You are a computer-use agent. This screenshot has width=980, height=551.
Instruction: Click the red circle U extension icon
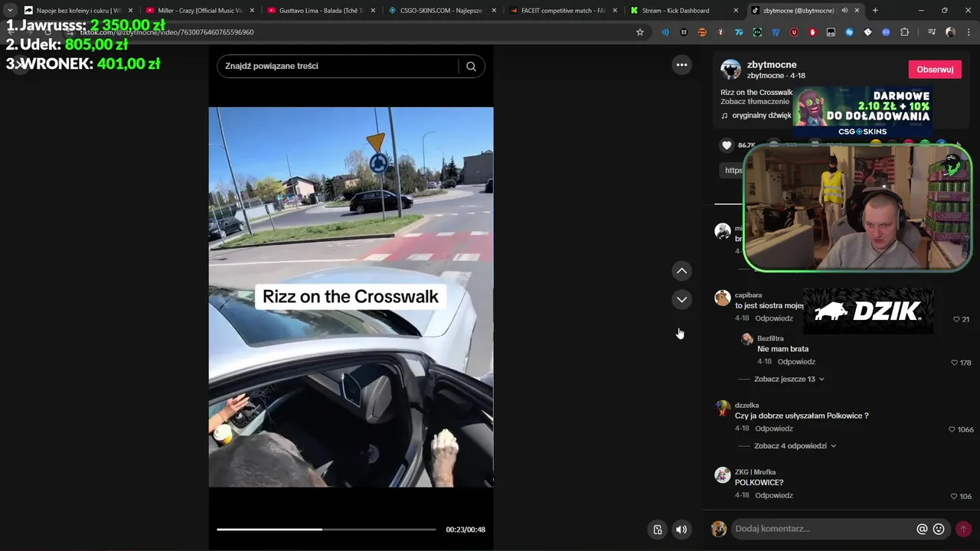[794, 32]
